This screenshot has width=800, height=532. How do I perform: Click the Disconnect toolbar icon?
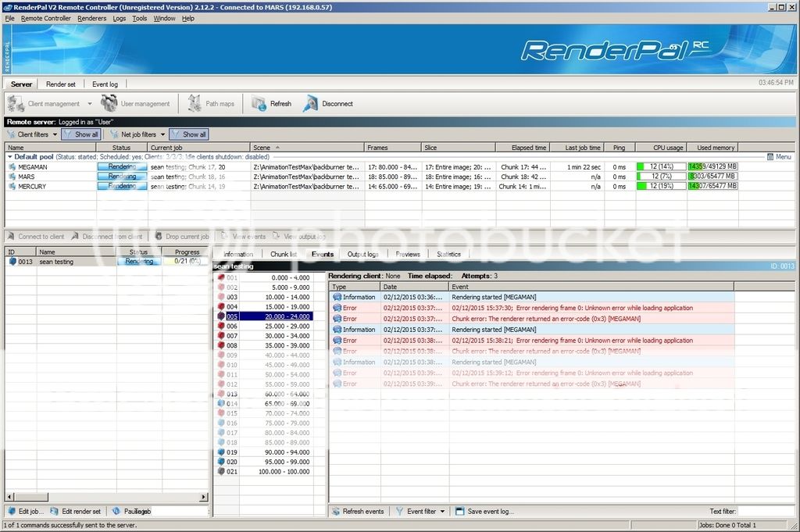coord(310,104)
